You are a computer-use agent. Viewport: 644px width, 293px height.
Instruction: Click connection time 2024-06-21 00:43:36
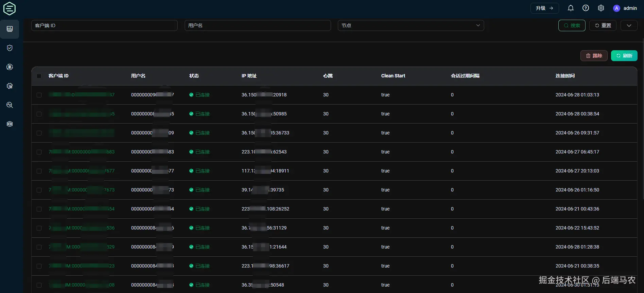coord(577,209)
